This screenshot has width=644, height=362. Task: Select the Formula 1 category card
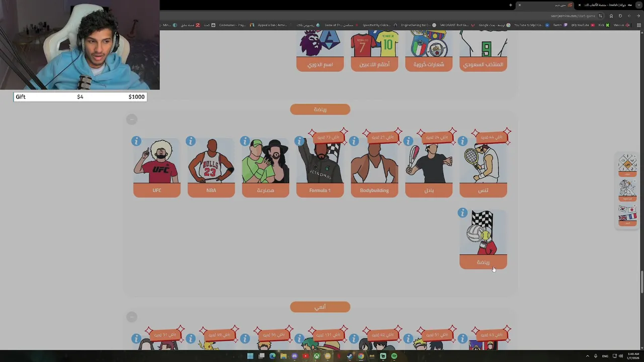[320, 167]
